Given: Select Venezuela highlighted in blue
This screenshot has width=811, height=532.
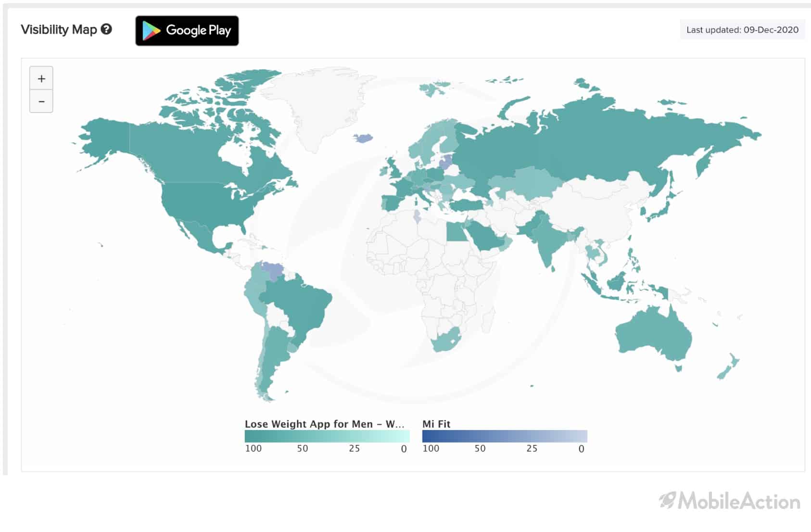Looking at the screenshot, I should coord(273,270).
